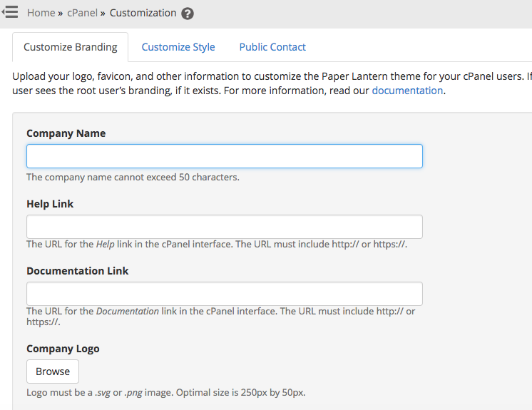Click the Company Logo heading label
The width and height of the screenshot is (532, 410).
click(63, 349)
